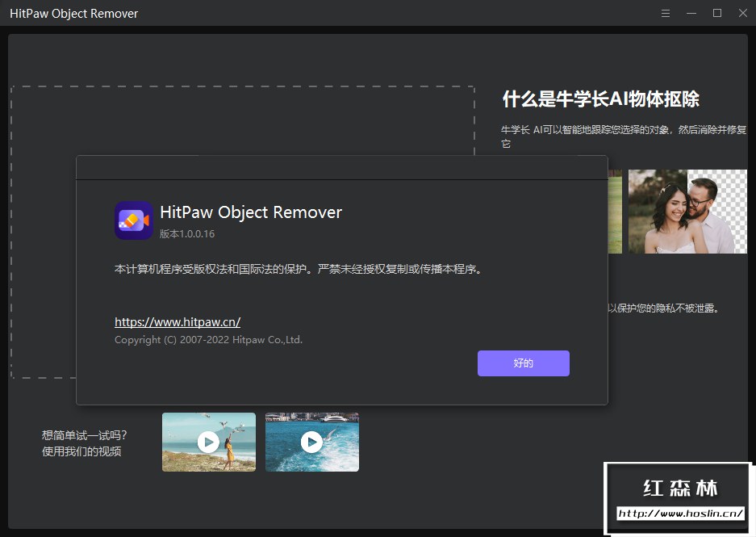
Task: Select the couple demo preview image
Action: [687, 212]
